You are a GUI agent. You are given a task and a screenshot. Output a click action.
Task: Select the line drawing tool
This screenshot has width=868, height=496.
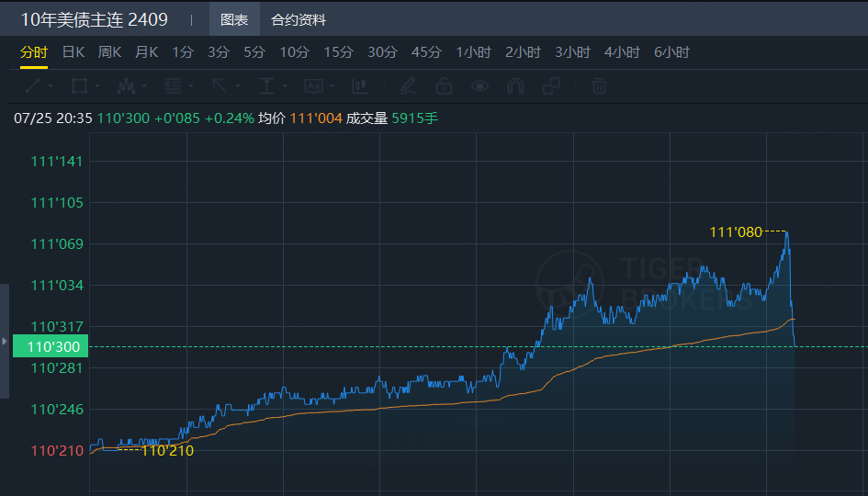[x=33, y=85]
